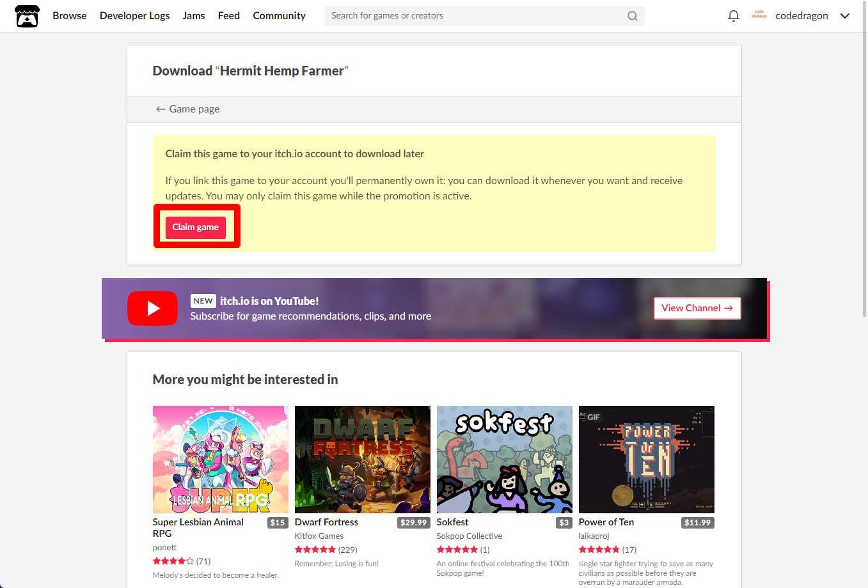The width and height of the screenshot is (868, 588).
Task: Open the notifications bell
Action: click(734, 16)
